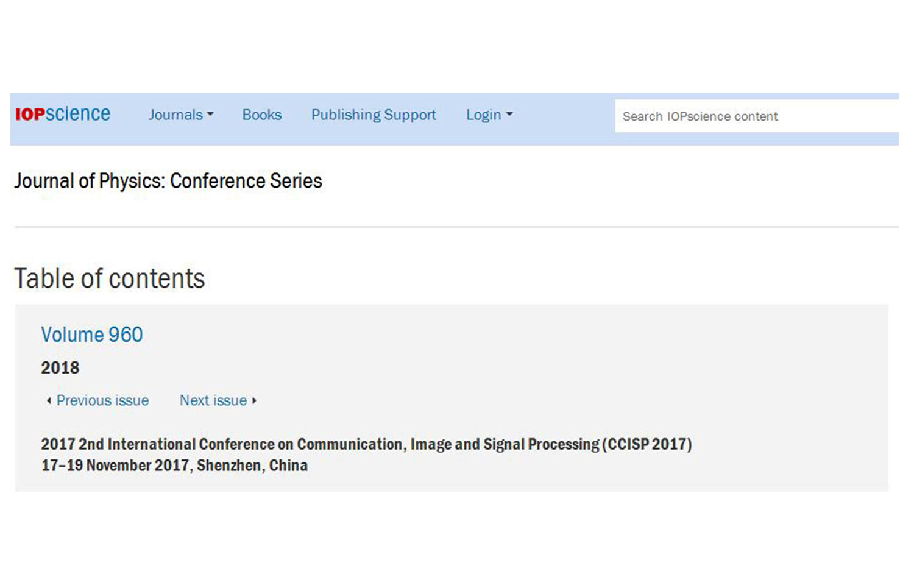Select the Books menu item
Screen dimensions: 914x588
click(261, 115)
